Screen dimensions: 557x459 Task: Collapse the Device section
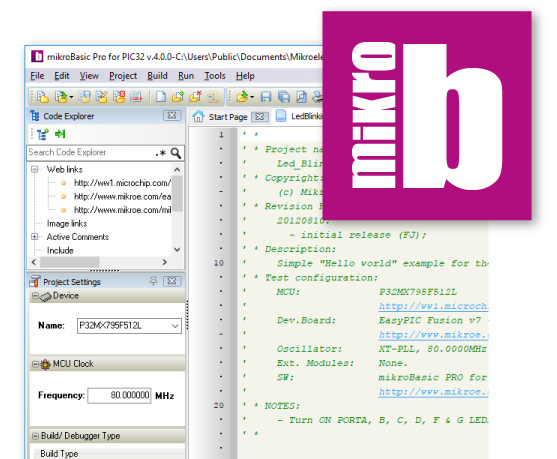(x=35, y=296)
